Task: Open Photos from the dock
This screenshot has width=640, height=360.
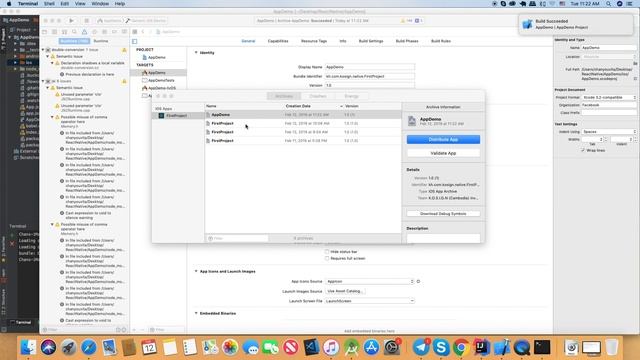Action: [x=230, y=347]
